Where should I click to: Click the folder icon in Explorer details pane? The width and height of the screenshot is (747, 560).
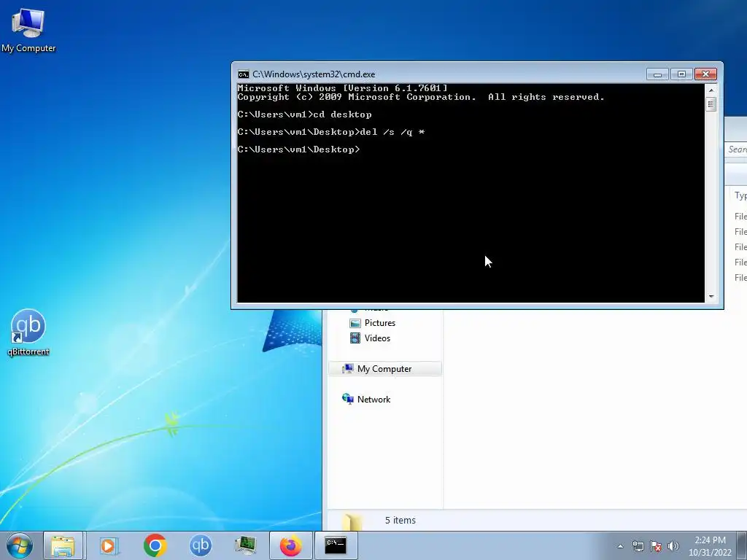[352, 521]
